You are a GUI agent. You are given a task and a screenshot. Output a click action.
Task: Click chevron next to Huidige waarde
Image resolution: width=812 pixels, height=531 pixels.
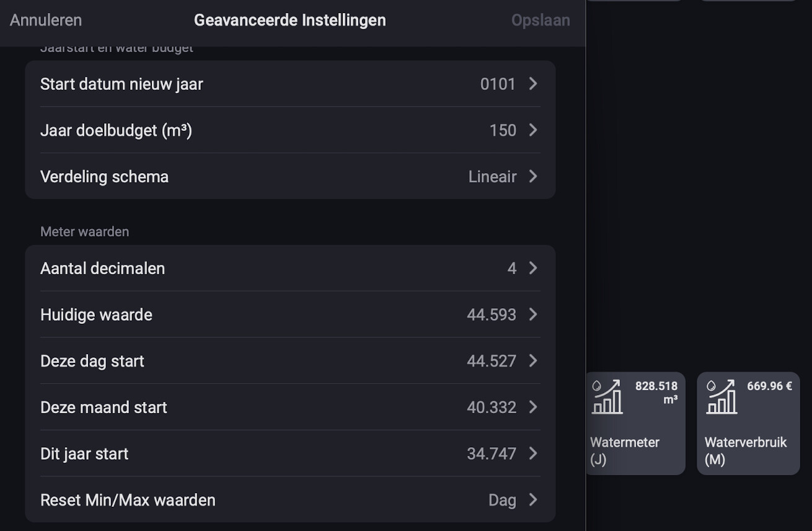tap(533, 315)
